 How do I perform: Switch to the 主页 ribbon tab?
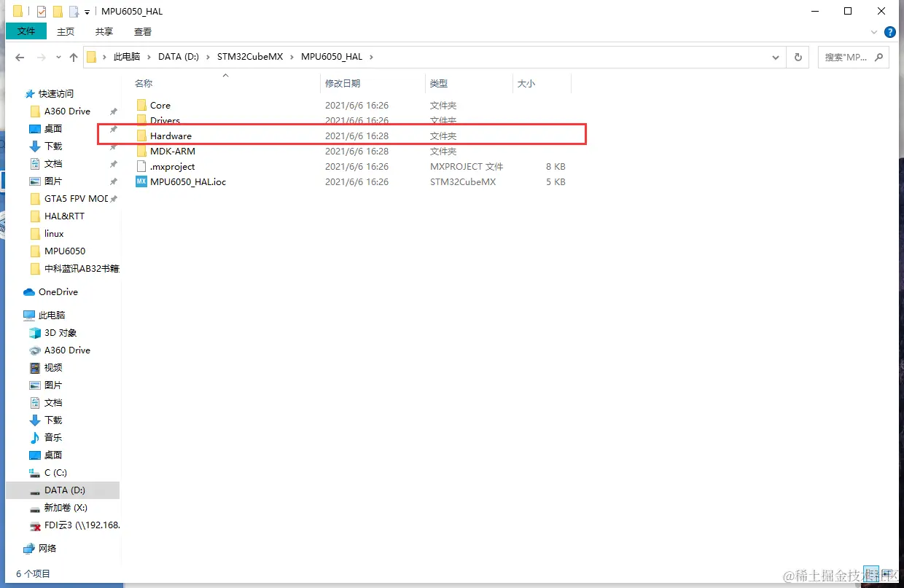tap(66, 31)
